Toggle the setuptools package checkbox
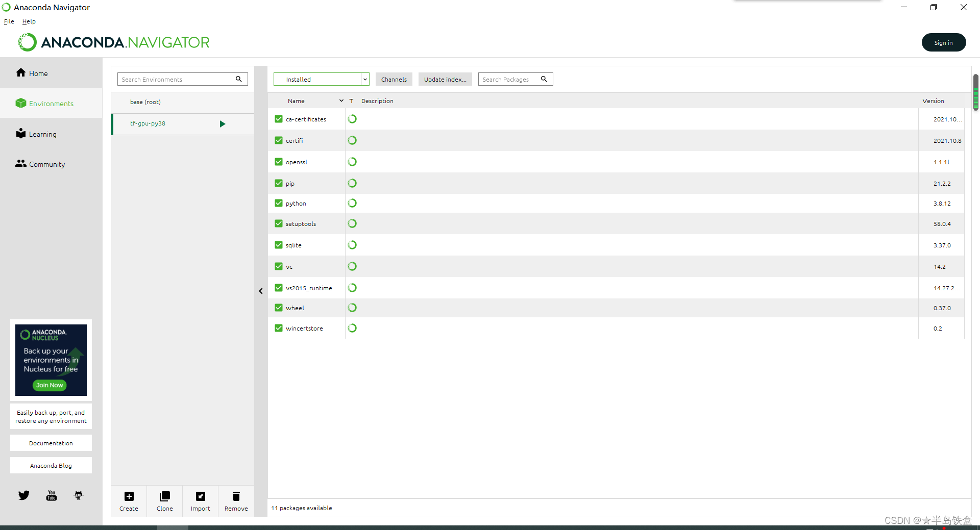This screenshot has width=980, height=530. [x=279, y=223]
